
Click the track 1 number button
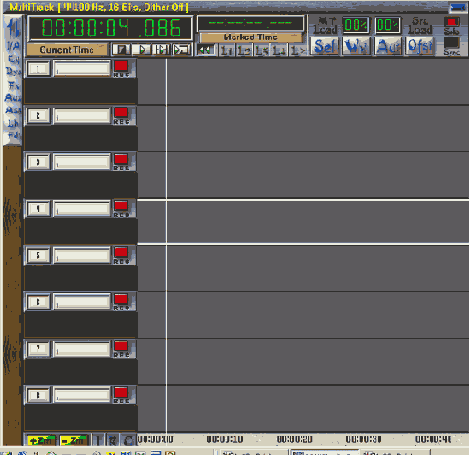[38, 69]
